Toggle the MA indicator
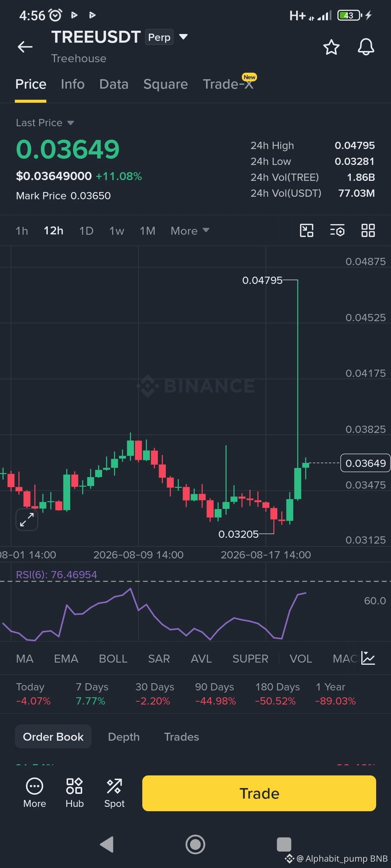391x868 pixels. click(25, 659)
